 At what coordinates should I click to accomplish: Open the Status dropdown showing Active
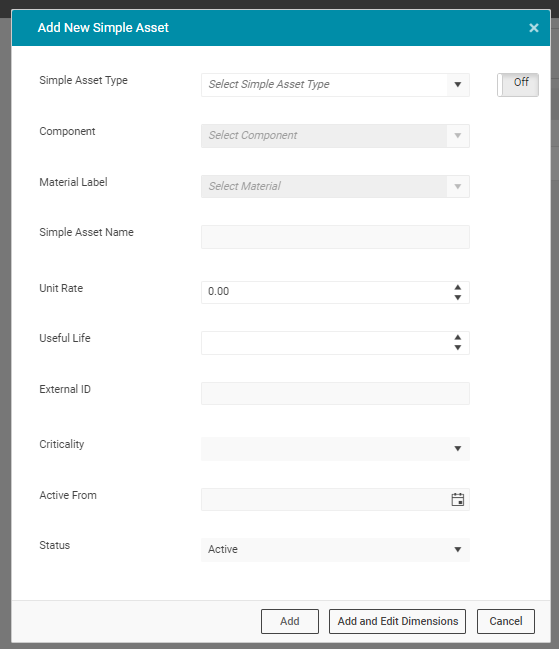[x=335, y=550]
